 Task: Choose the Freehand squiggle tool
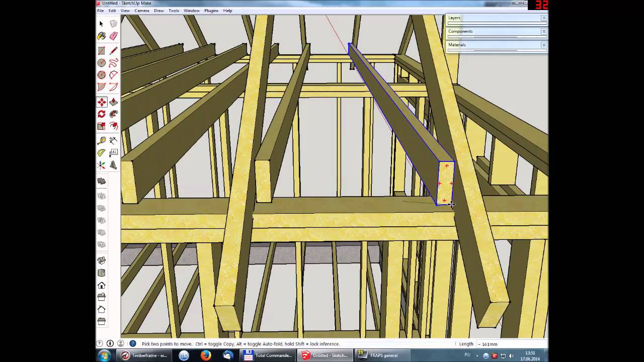point(113,63)
